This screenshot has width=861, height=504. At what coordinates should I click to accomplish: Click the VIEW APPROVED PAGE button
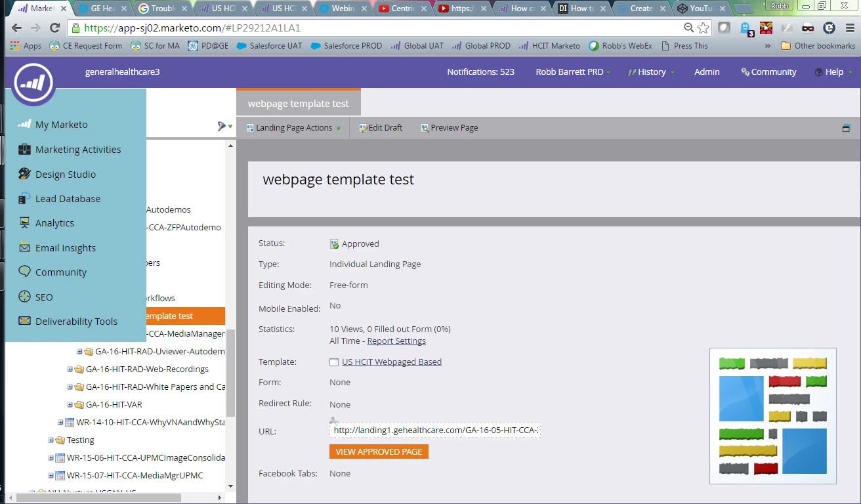click(379, 451)
